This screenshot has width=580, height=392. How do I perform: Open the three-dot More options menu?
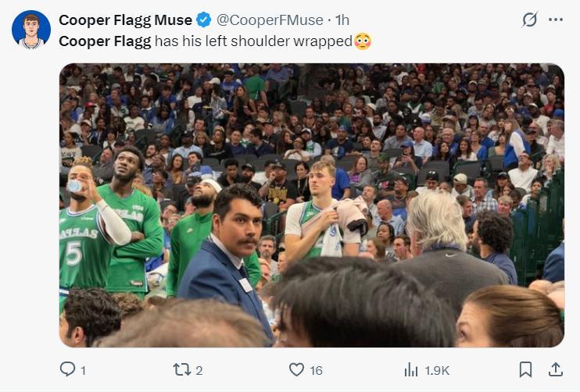[556, 20]
